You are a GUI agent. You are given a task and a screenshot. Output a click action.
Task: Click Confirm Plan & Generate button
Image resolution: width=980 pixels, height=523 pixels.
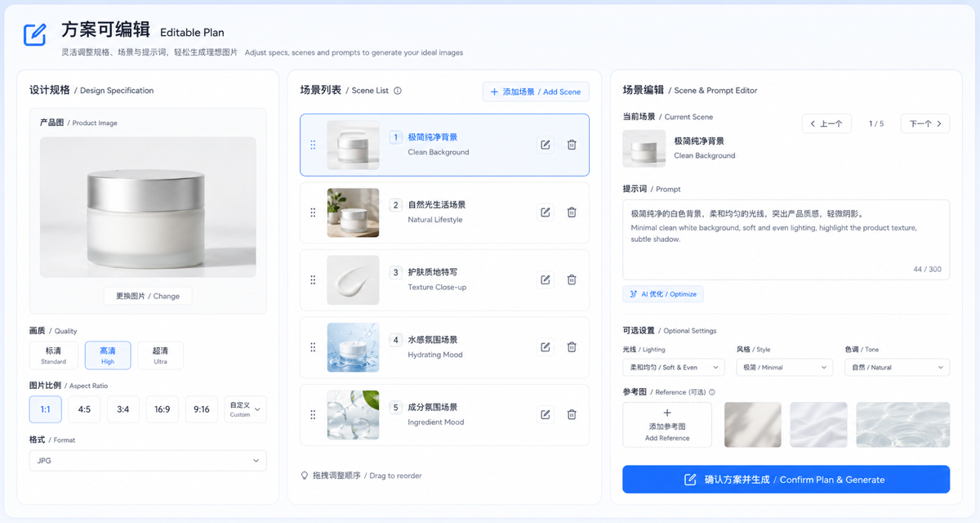click(786, 480)
